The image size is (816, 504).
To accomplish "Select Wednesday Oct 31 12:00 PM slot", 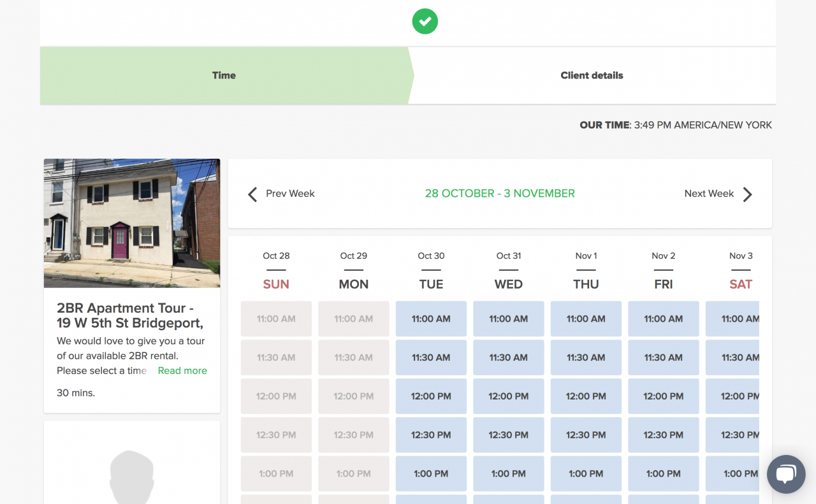I will [509, 396].
